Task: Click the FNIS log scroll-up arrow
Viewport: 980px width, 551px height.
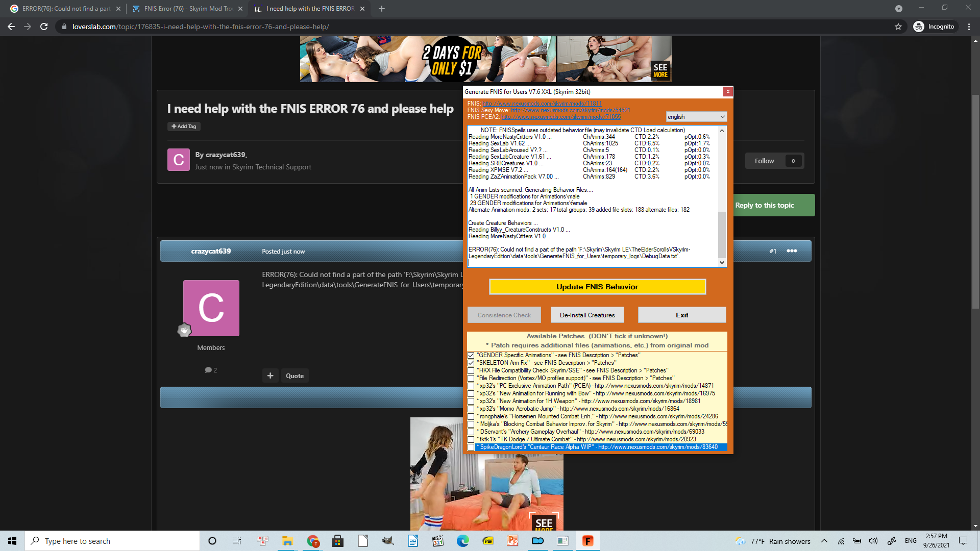Action: pos(722,131)
